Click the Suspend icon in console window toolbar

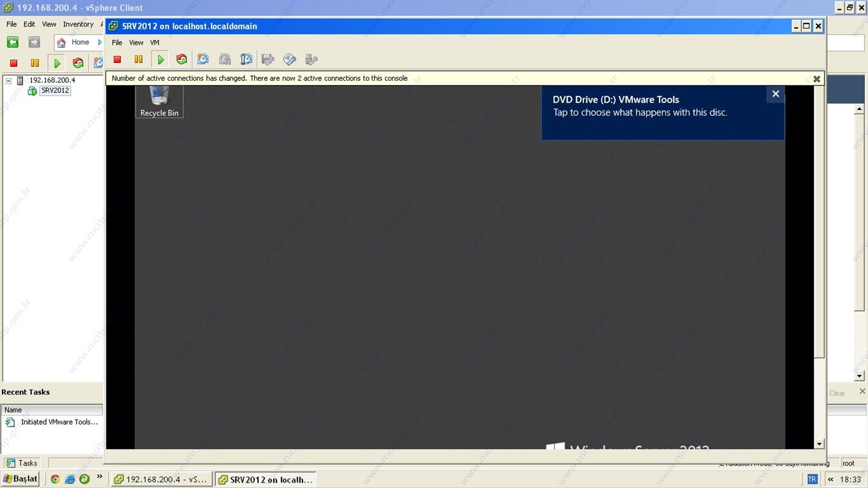pos(138,59)
